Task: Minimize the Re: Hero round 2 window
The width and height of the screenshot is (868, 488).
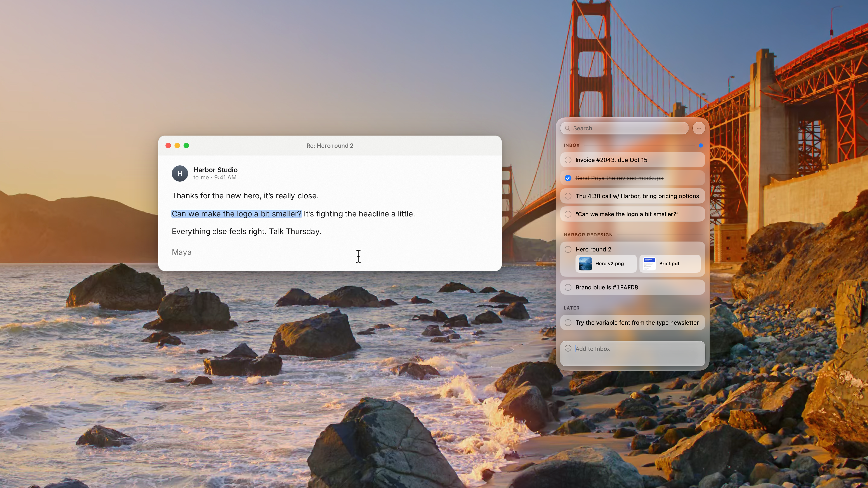Action: 177,145
